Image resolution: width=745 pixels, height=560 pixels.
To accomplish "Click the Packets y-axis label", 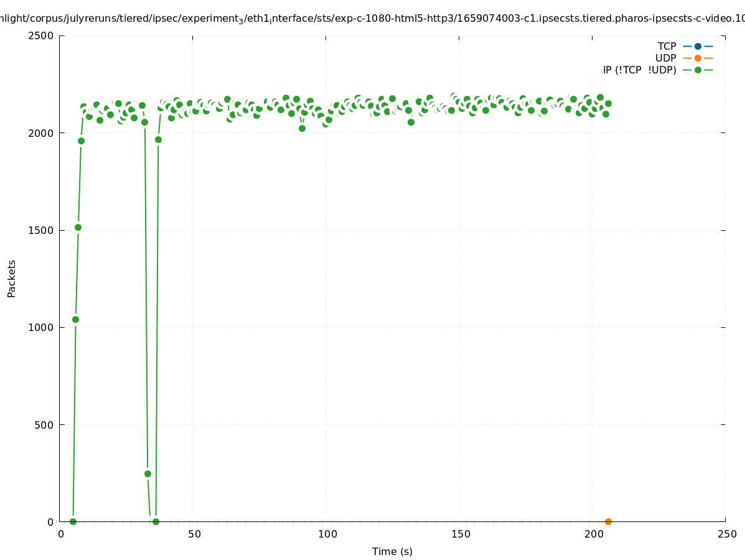I will [x=12, y=278].
